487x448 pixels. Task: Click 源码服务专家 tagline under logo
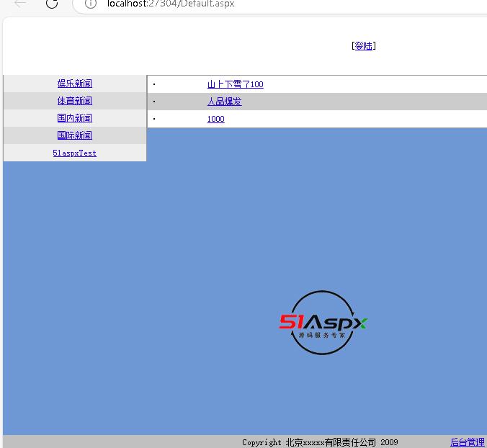[322, 336]
